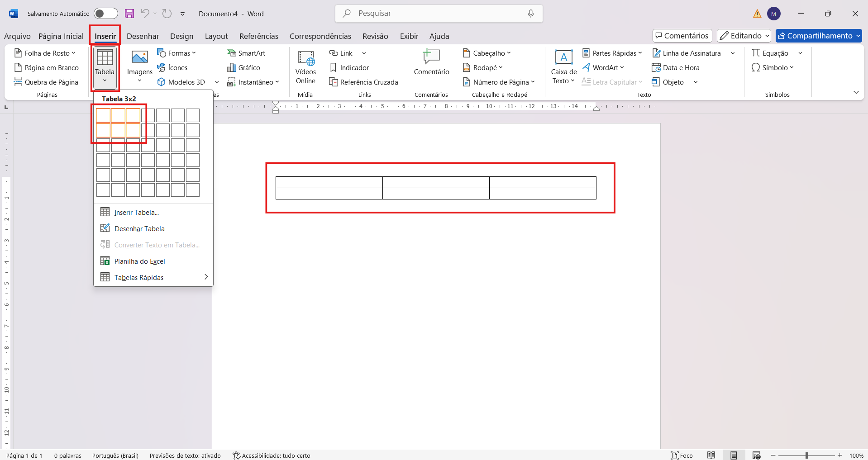This screenshot has height=460, width=868.
Task: Expand the Tabelas Rápidas submenu
Action: [153, 278]
